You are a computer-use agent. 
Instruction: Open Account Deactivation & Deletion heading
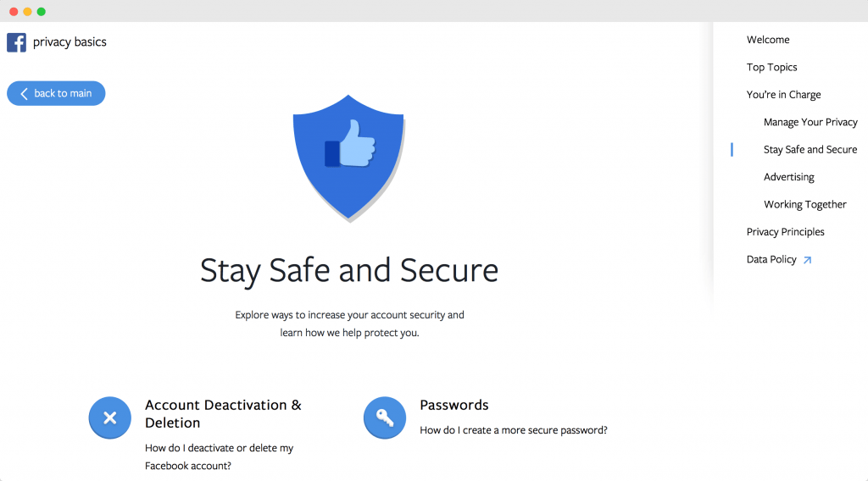223,413
